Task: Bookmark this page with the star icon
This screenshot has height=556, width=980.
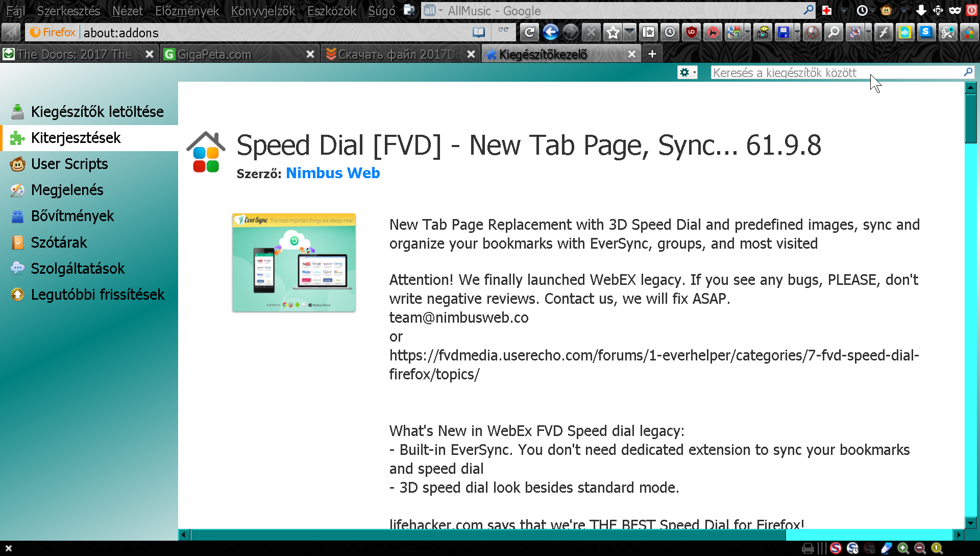Action: tap(612, 33)
